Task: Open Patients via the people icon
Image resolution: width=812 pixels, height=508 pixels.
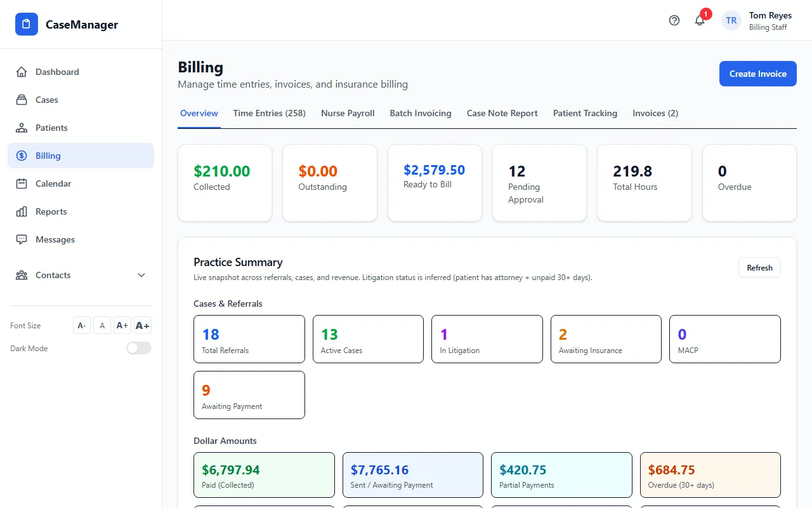Action: click(22, 128)
